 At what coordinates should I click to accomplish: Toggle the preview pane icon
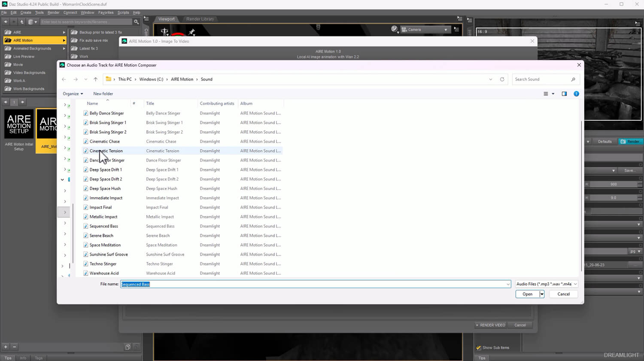[564, 94]
